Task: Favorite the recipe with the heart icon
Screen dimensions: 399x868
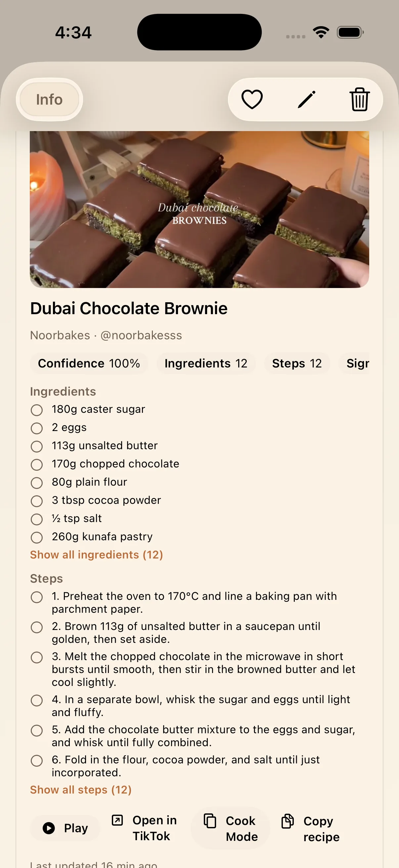Action: tap(252, 99)
